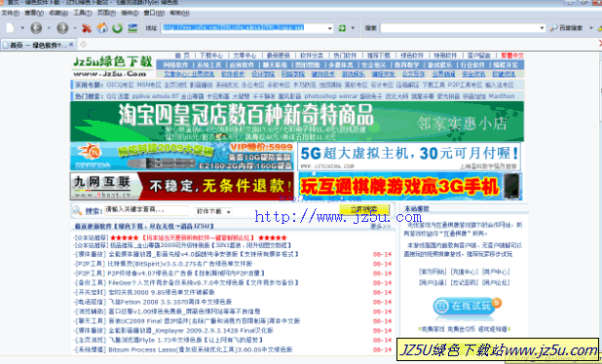The width and height of the screenshot is (602, 364).
Task: Expand the Back button history arrow
Action: [49, 28]
